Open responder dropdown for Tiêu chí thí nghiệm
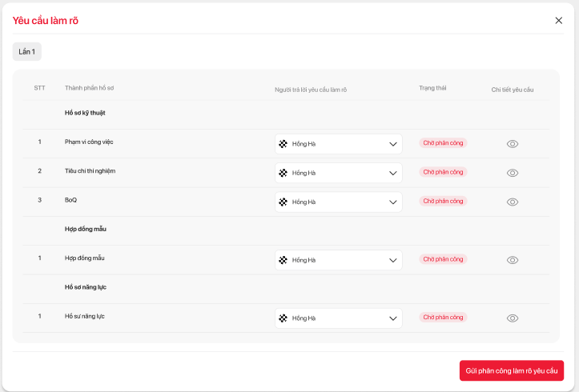The height and width of the screenshot is (392, 579). click(393, 173)
